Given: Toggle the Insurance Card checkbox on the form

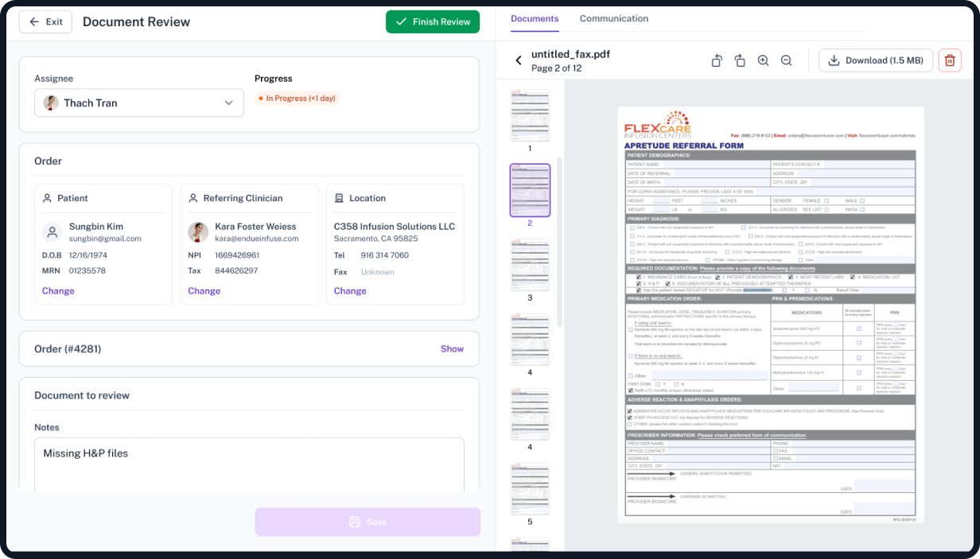Looking at the screenshot, I should point(639,277).
